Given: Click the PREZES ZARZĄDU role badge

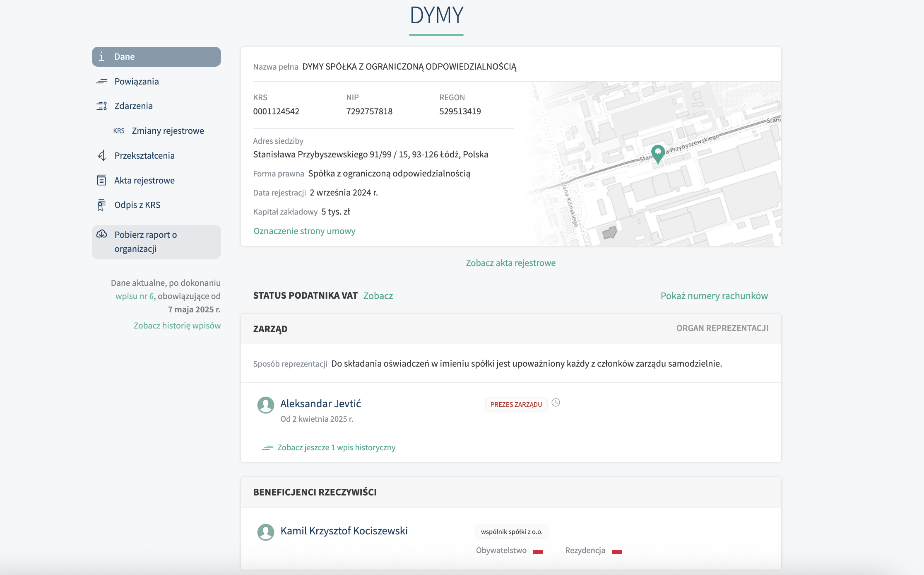Looking at the screenshot, I should click(516, 404).
